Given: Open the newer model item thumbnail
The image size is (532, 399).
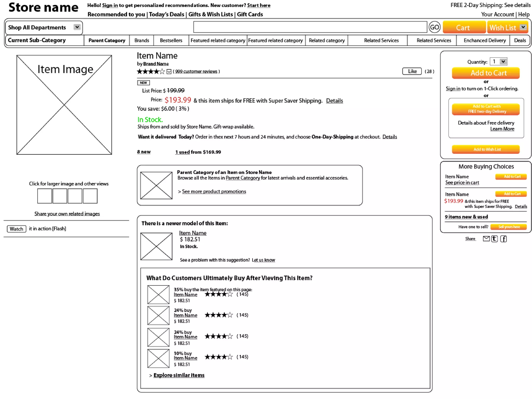Looking at the screenshot, I should click(x=156, y=246).
